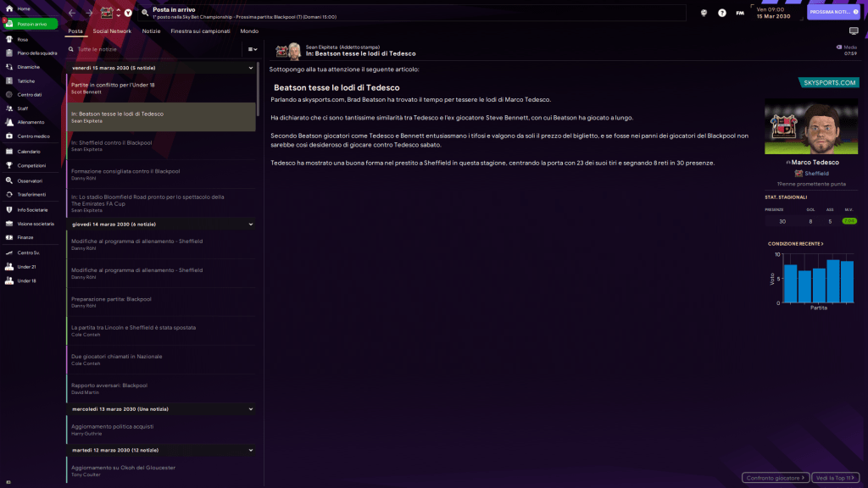The width and height of the screenshot is (868, 488).
Task: Open the FM menu icon
Action: pyautogui.click(x=740, y=13)
